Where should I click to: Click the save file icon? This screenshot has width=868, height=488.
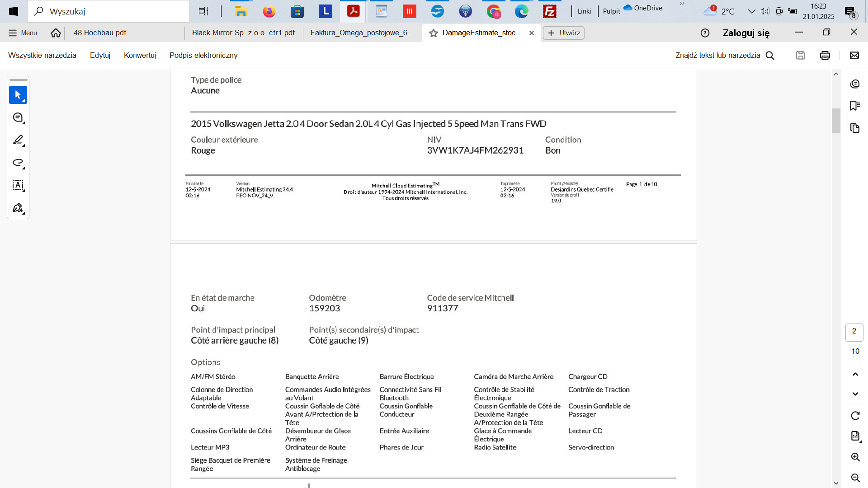(800, 55)
